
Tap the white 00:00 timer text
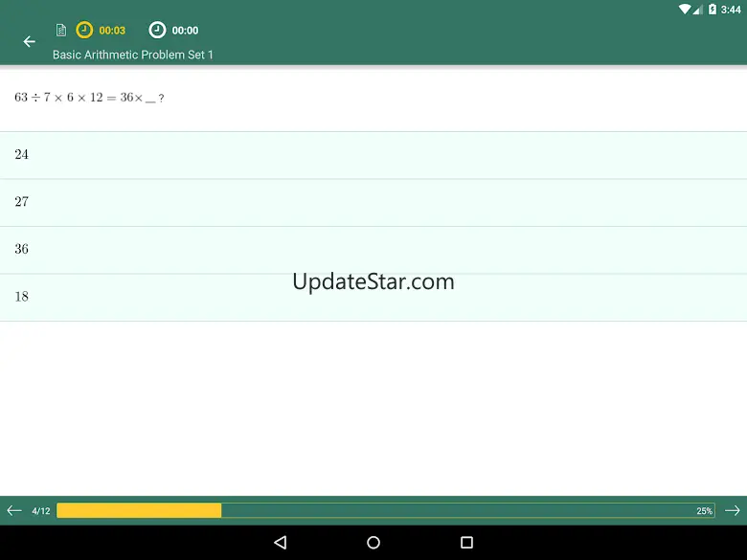[x=185, y=31]
